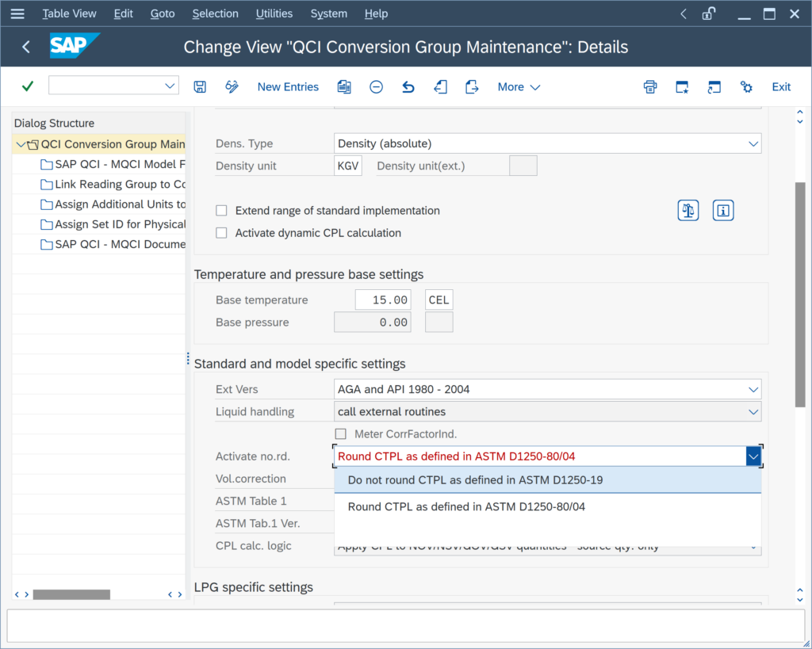Click the LPG specific settings heading
Viewport: 812px width, 649px height.
pos(254,587)
